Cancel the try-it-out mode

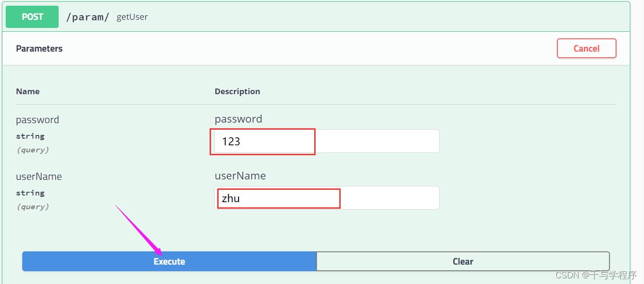[x=586, y=48]
